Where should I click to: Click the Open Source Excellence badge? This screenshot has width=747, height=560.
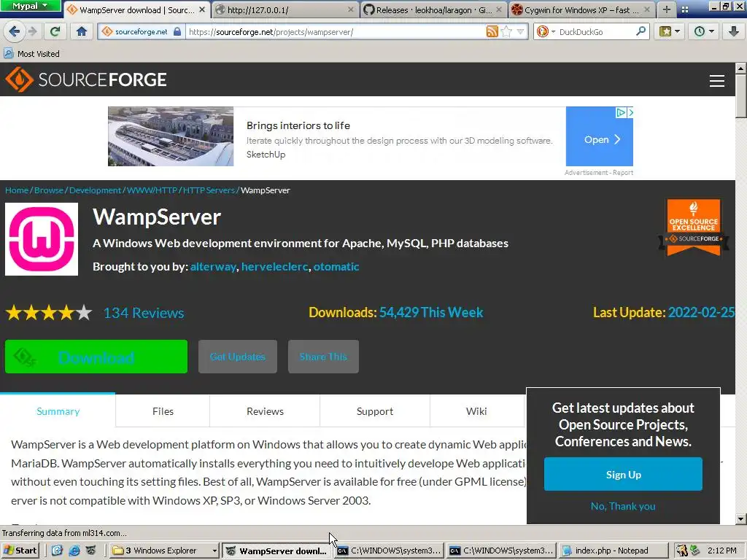point(694,227)
